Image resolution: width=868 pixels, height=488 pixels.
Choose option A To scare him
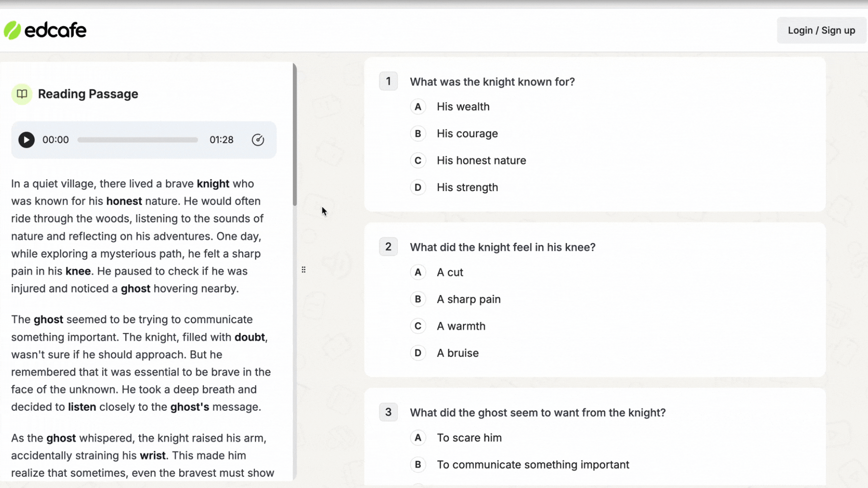pos(418,438)
